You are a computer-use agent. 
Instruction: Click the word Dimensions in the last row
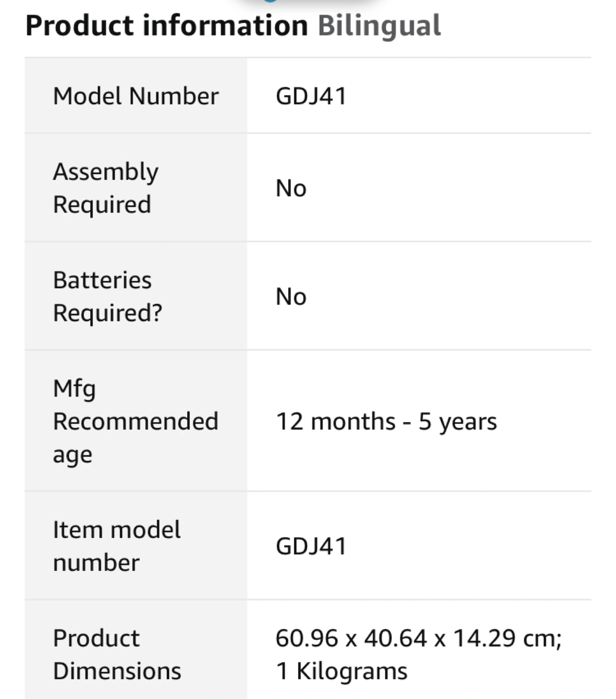(x=117, y=671)
